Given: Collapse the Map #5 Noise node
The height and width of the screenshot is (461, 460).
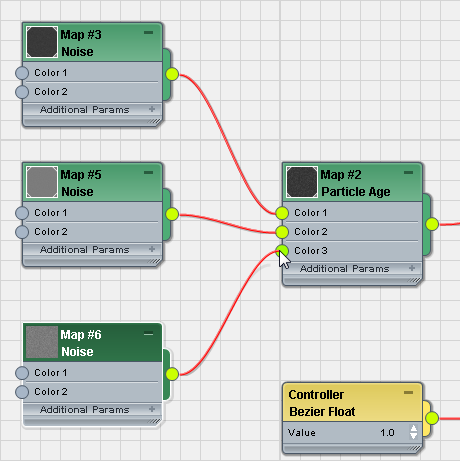Looking at the screenshot, I should tap(148, 172).
